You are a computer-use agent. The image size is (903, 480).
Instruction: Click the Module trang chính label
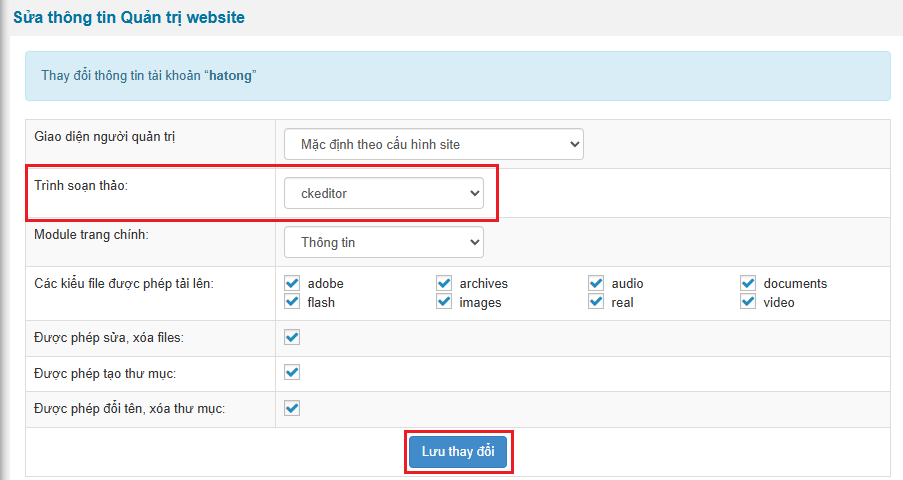click(x=91, y=234)
